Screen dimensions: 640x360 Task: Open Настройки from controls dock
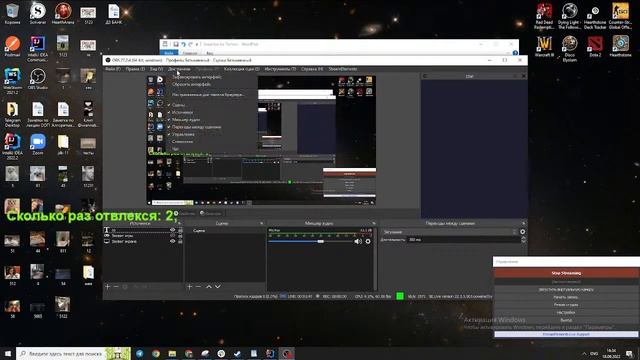coord(566,313)
